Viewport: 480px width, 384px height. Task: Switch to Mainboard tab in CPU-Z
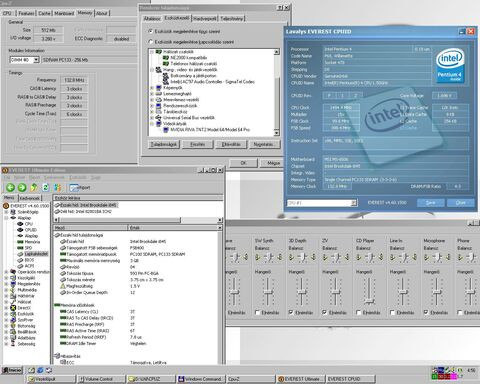64,13
